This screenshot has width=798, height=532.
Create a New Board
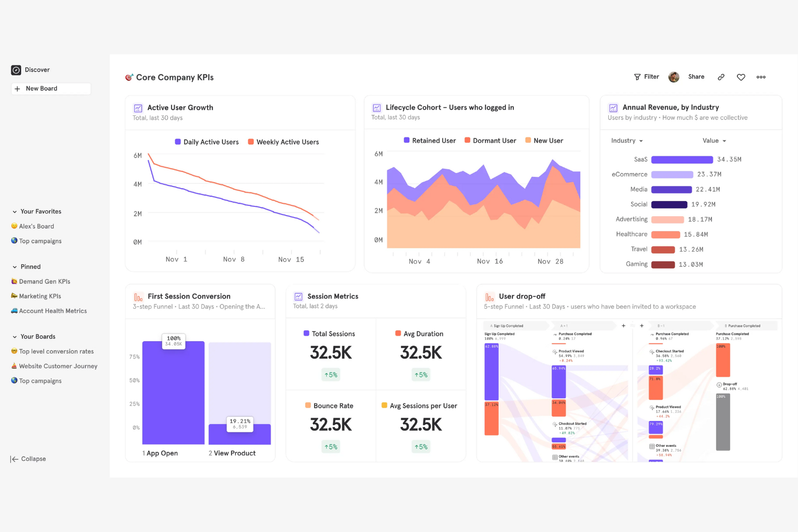(50, 88)
